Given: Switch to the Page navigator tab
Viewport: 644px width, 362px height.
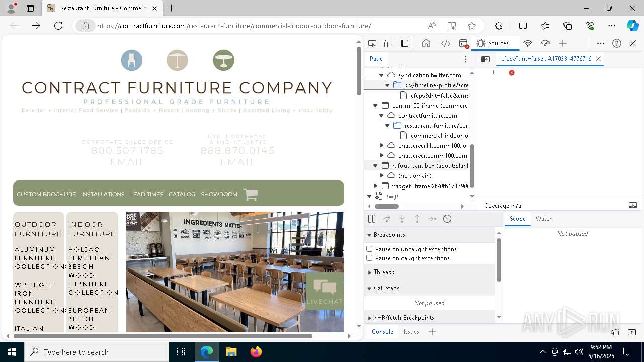Looking at the screenshot, I should (x=376, y=59).
